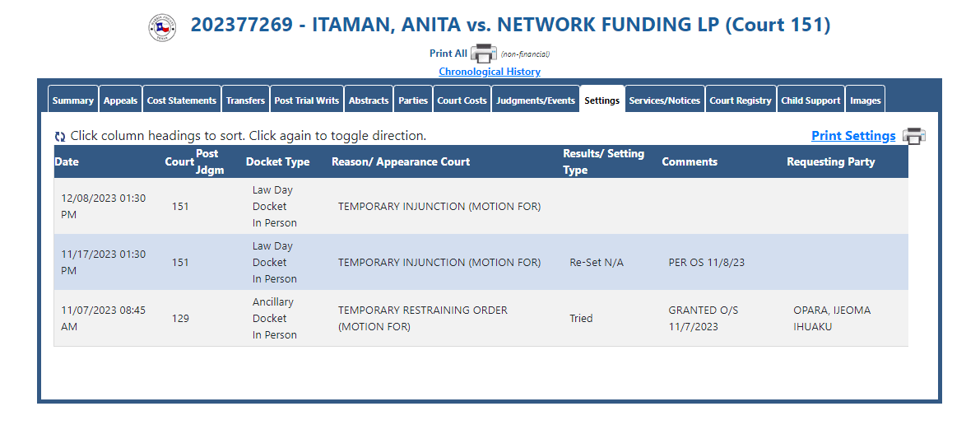This screenshot has width=980, height=439.
Task: Click the case title heading 202377269
Action: click(511, 25)
